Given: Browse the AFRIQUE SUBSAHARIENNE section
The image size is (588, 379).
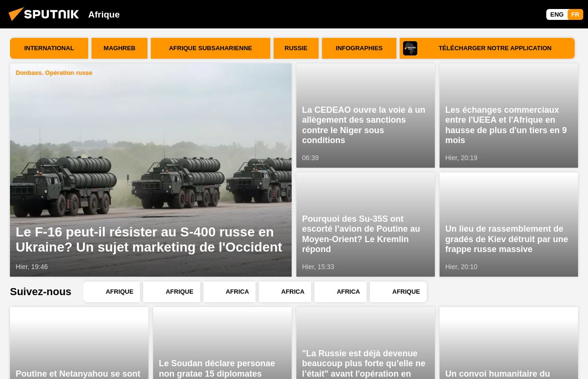Looking at the screenshot, I should coord(211,48).
